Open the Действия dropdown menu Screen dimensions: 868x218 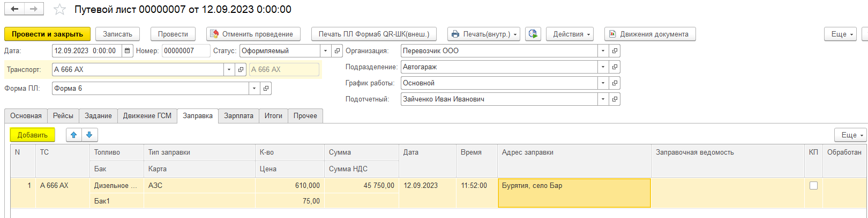pos(571,34)
